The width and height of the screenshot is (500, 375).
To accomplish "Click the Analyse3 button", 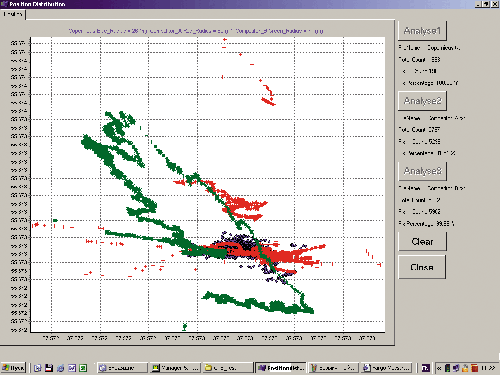I will 422,171.
